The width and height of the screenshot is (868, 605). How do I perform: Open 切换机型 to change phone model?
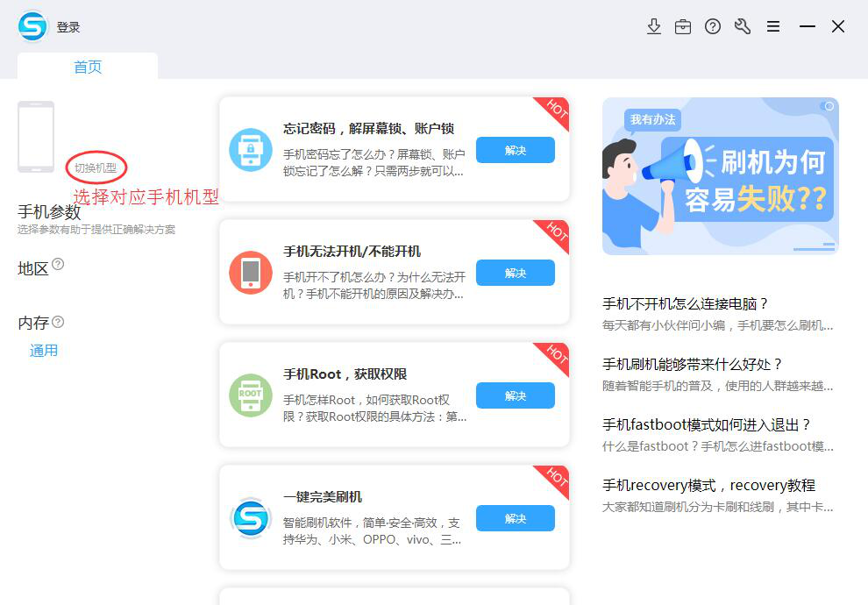point(96,167)
